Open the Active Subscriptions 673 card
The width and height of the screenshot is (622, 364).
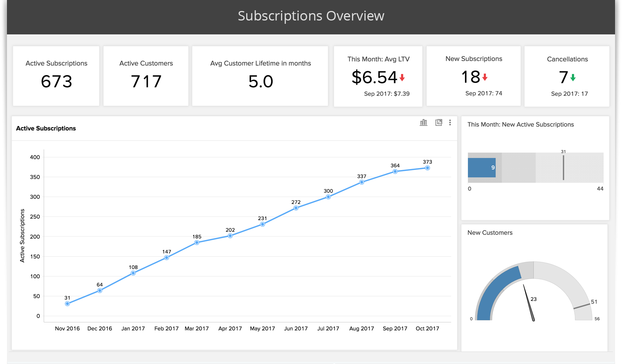coord(56,76)
